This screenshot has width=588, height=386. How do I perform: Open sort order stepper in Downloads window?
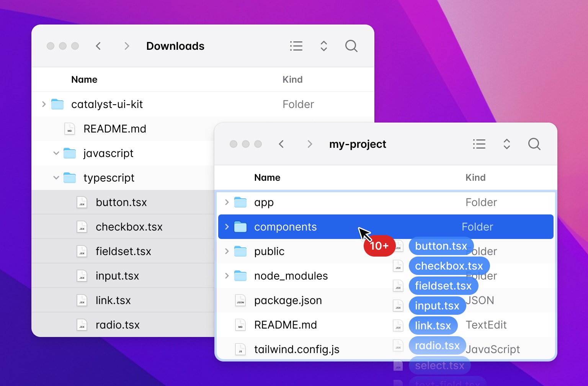323,46
